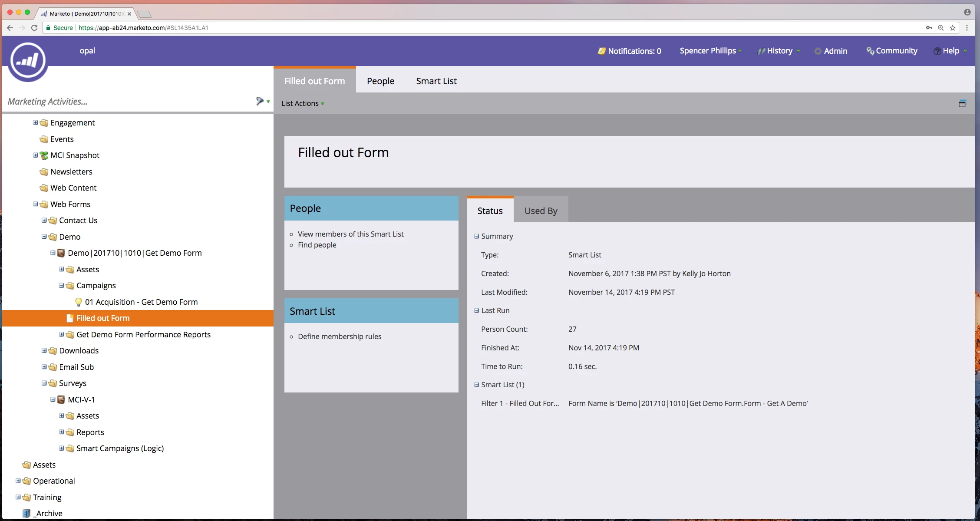980x521 pixels.
Task: Click Define membership rules link
Action: point(340,336)
